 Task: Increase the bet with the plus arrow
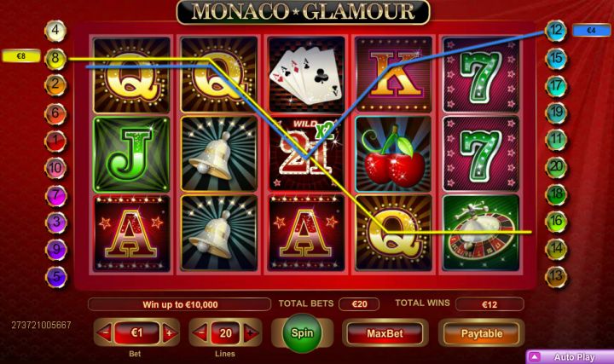click(x=169, y=333)
